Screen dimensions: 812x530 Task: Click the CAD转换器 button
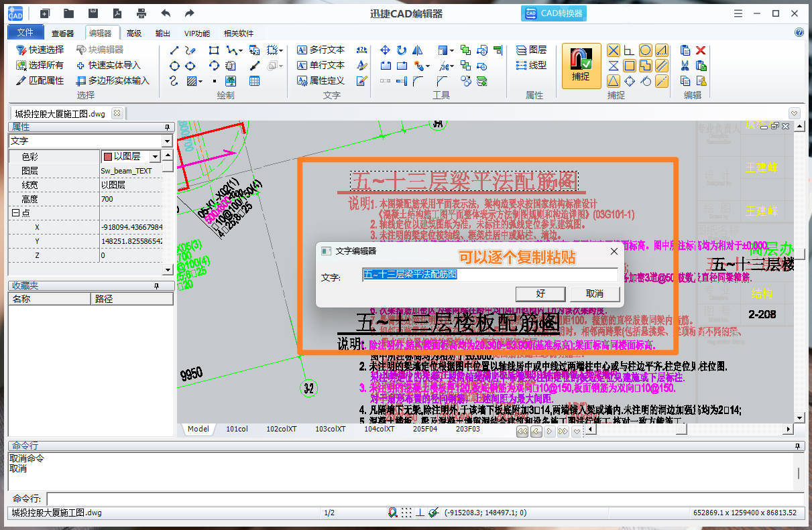click(x=553, y=13)
